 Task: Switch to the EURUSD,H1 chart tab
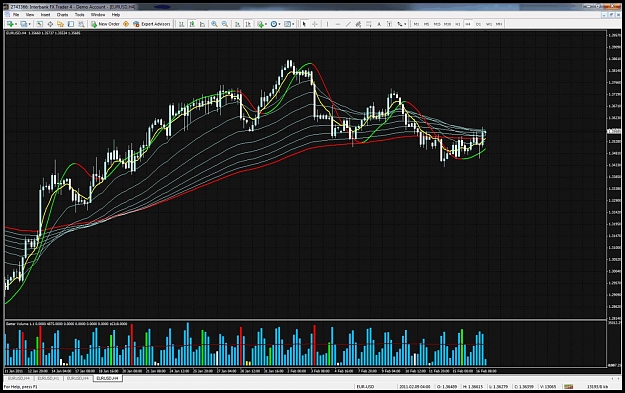click(x=48, y=378)
